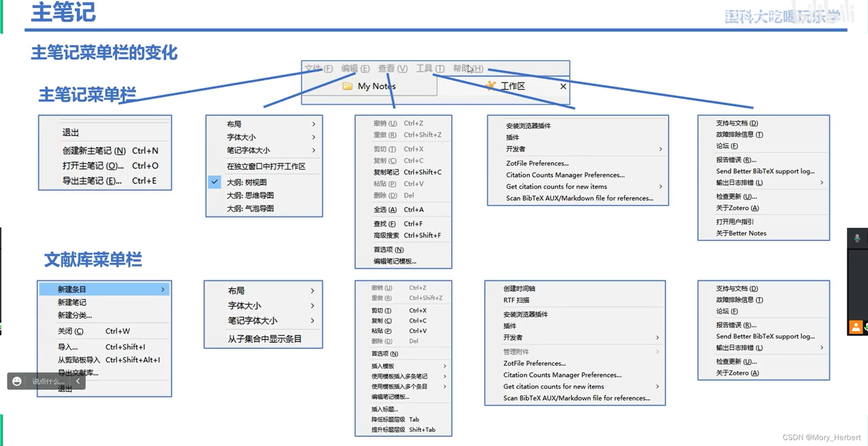Image resolution: width=868 pixels, height=446 pixels.
Task: Open 查看 (V) menu in menu bar
Action: point(393,68)
